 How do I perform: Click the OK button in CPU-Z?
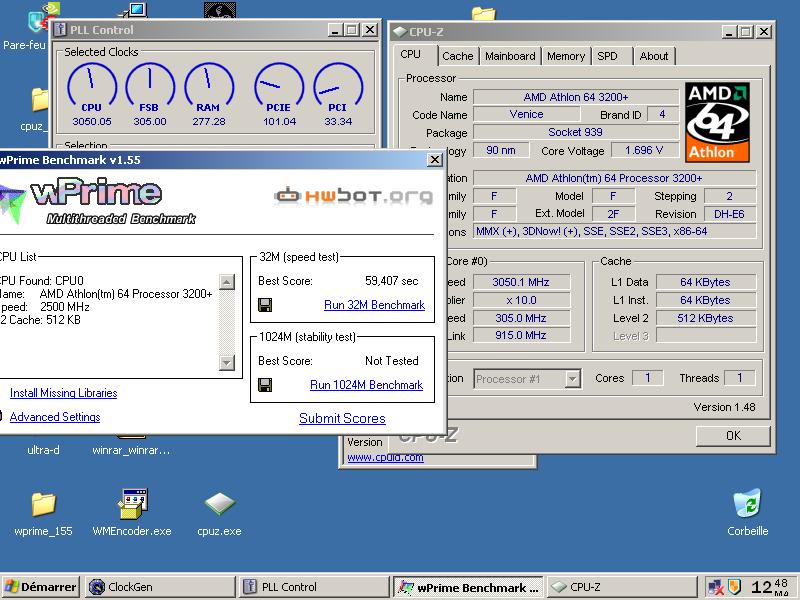click(x=733, y=436)
